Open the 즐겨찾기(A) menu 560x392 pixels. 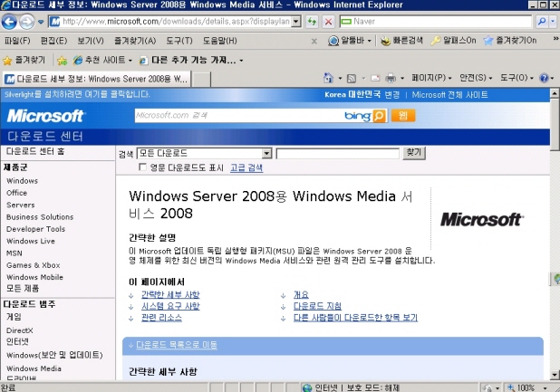[x=135, y=41]
